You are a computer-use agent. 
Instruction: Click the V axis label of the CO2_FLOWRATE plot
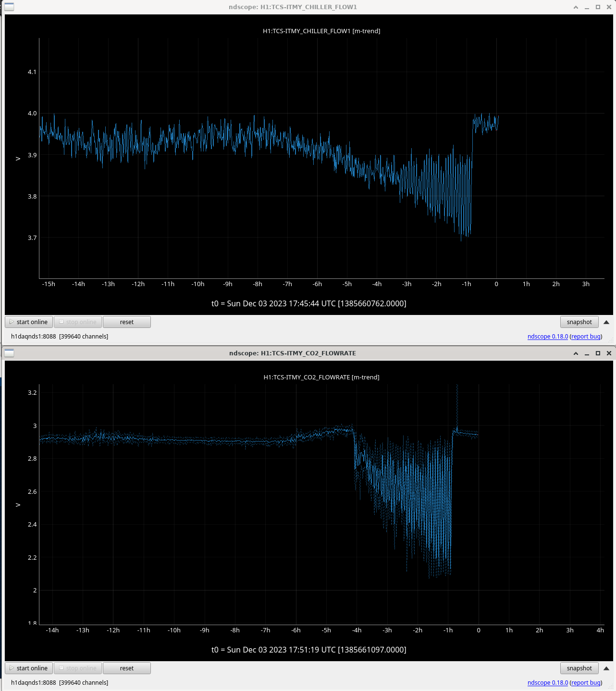pyautogui.click(x=18, y=505)
